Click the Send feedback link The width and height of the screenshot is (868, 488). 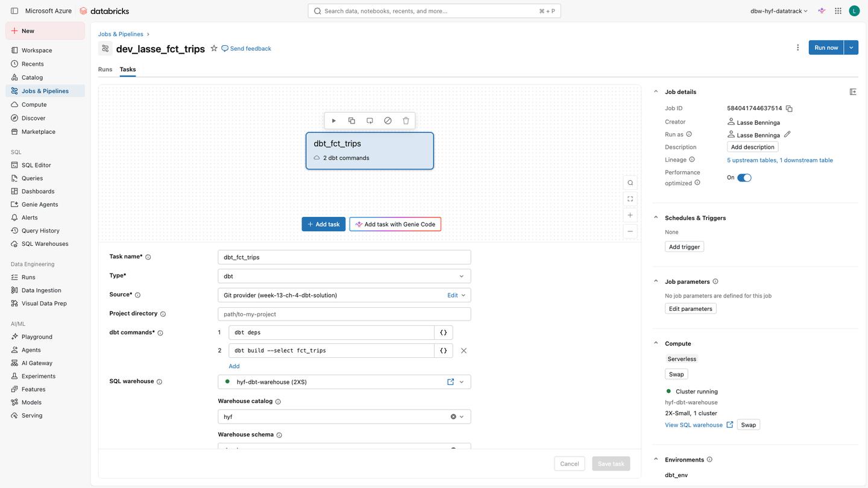click(247, 48)
